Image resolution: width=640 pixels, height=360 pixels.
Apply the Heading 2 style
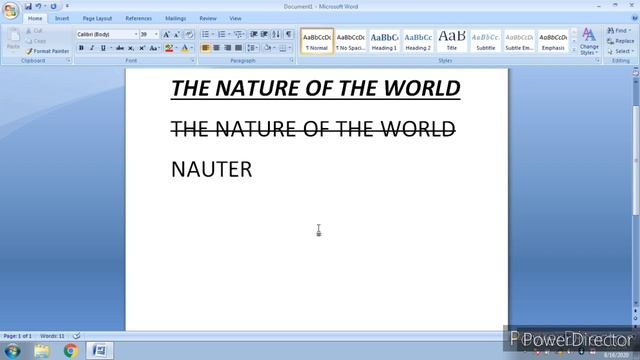click(x=418, y=41)
